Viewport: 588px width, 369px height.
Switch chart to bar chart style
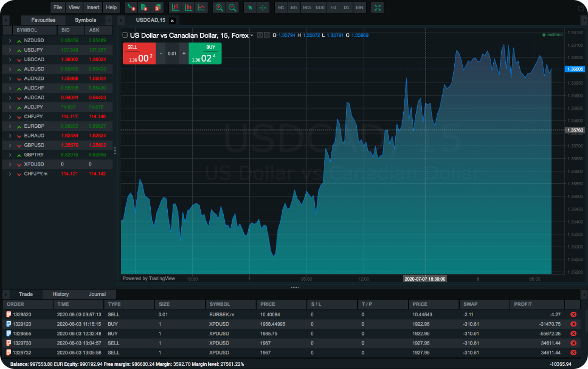coord(175,7)
